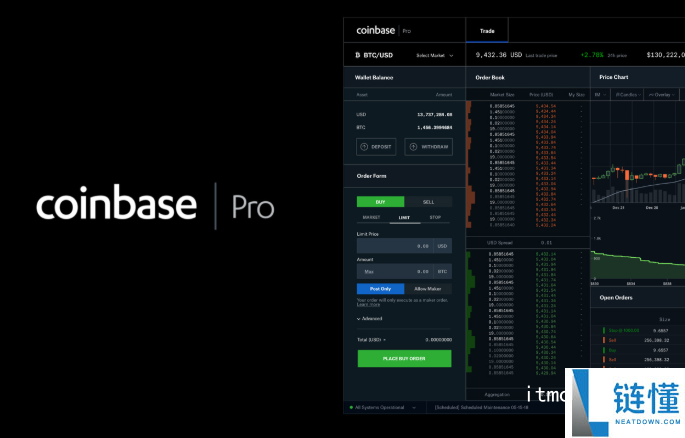Click the candlestick price chart area

point(638,153)
